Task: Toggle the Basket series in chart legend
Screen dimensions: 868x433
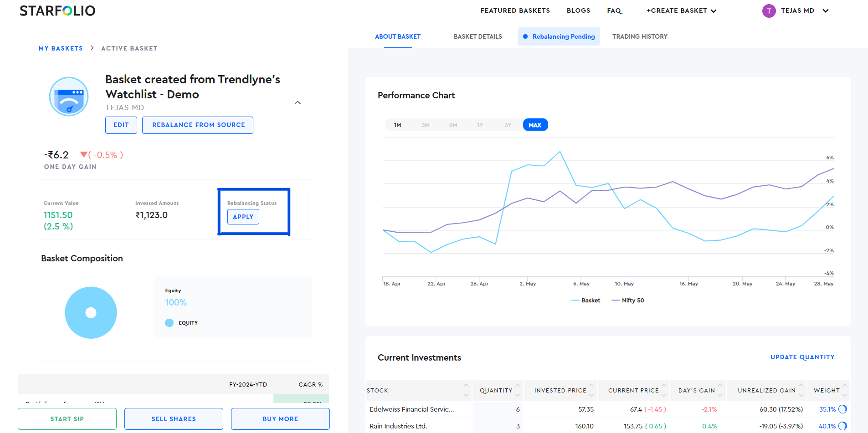Action: 586,301
